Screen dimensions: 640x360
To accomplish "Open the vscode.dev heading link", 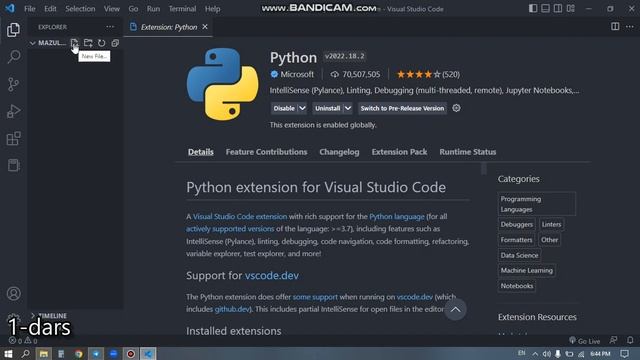I will (271, 276).
